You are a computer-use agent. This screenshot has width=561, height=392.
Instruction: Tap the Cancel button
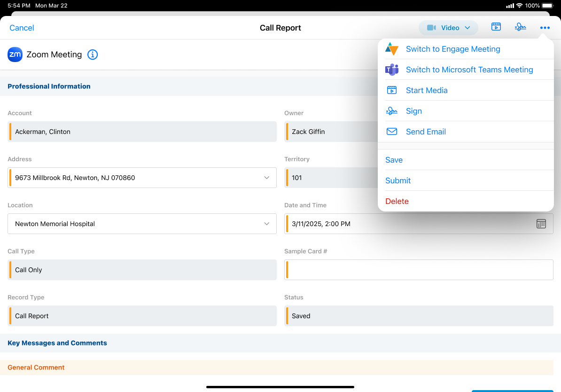tap(22, 28)
